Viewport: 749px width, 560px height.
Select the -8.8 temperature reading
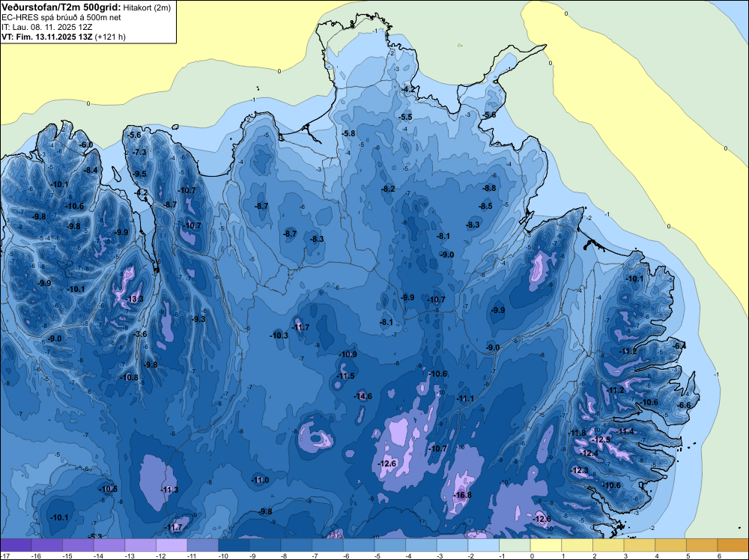489,188
